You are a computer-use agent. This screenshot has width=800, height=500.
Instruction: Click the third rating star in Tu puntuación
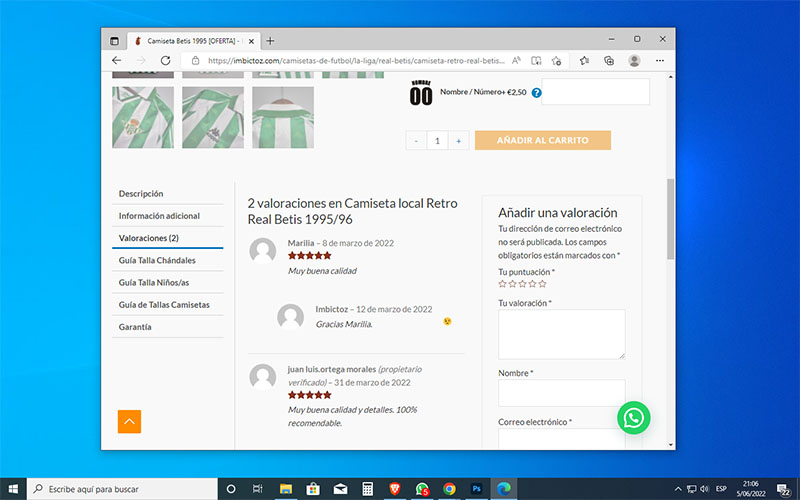(x=522, y=284)
